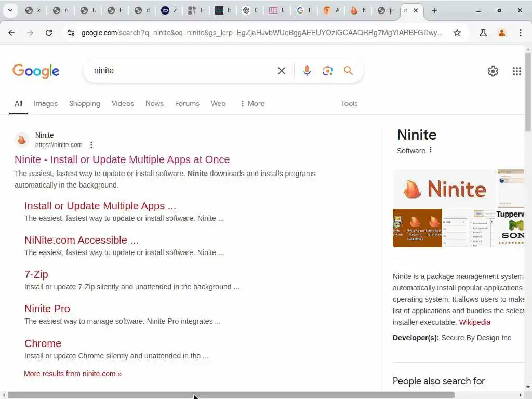Click the horizontal scrollbar thumb
Screen dimensions: 532x399
coord(231,395)
